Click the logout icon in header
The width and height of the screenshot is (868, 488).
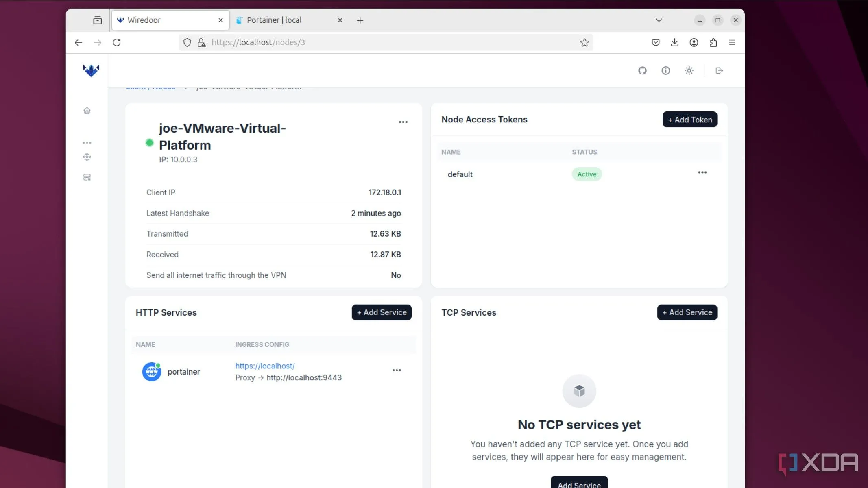click(x=719, y=71)
